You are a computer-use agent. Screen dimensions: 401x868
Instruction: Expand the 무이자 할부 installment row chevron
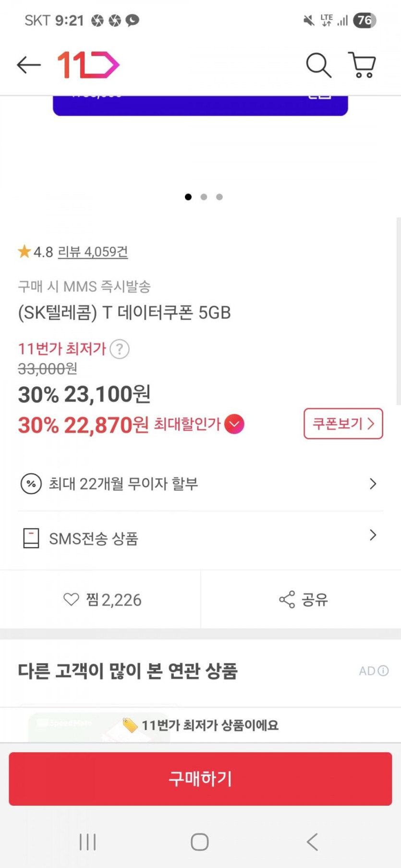(373, 484)
